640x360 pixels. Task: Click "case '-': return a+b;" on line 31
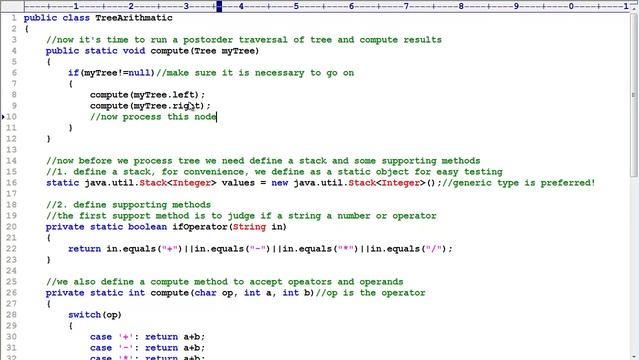tap(147, 348)
